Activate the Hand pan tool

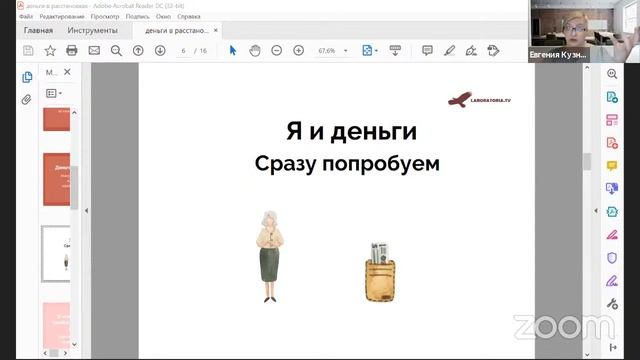255,51
